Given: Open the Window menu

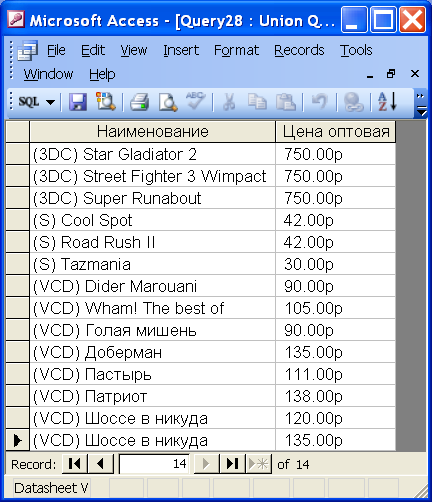Looking at the screenshot, I should tap(48, 74).
